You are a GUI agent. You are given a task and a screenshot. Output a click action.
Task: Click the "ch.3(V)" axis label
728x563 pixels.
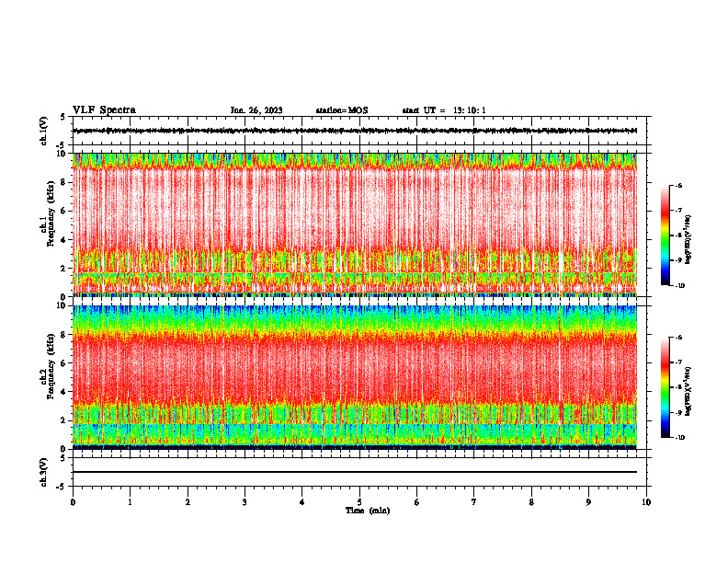click(x=43, y=472)
